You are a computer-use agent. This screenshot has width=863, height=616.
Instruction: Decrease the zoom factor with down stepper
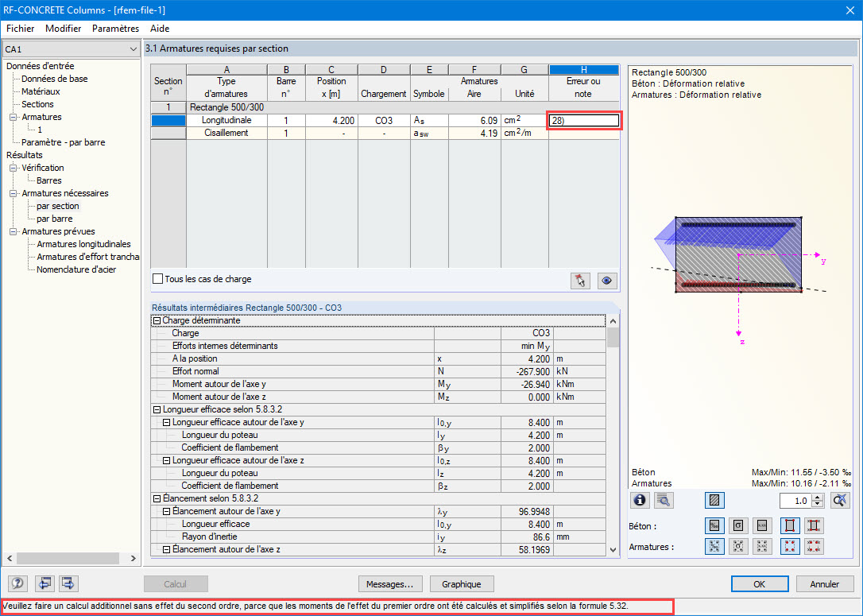point(818,504)
